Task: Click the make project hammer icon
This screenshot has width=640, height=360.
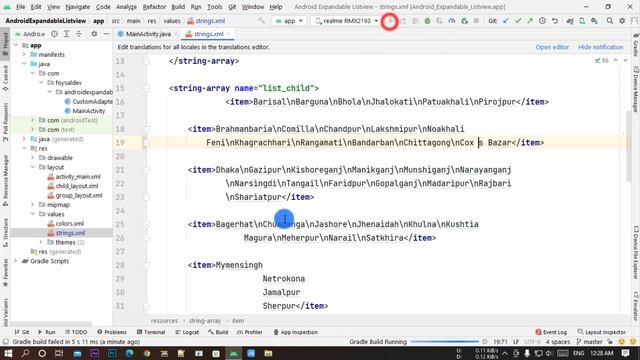Action: click(x=262, y=21)
